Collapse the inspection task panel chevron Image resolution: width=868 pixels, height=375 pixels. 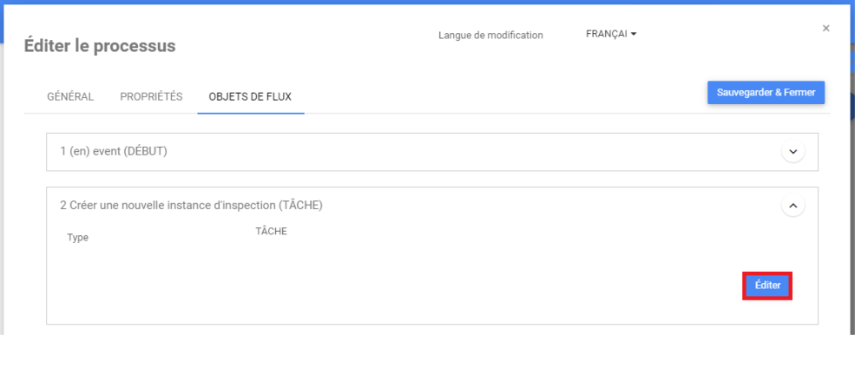(x=792, y=206)
